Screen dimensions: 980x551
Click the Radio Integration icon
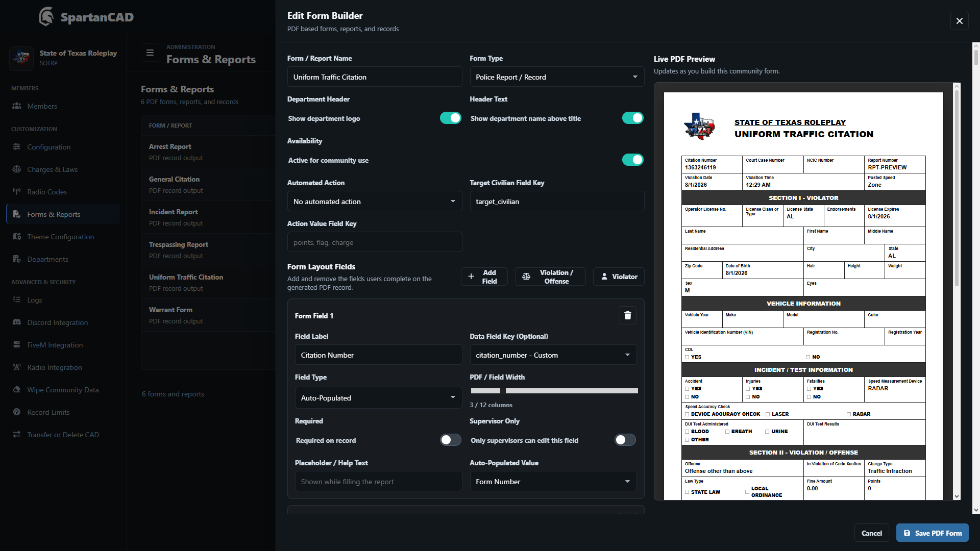click(17, 367)
